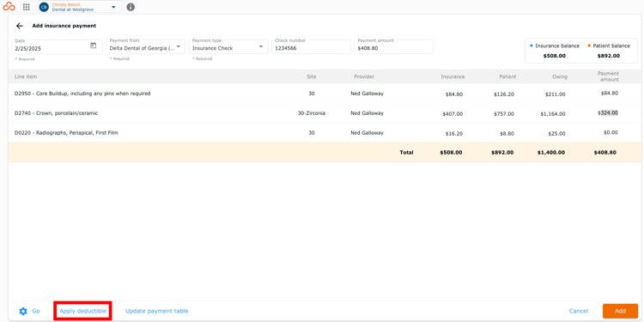This screenshot has width=644, height=322.
Task: Click the settings gear icon near Go
Action: [23, 312]
